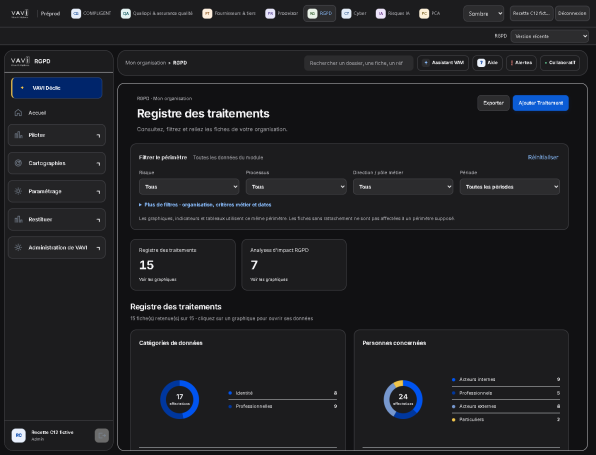Click the Rechercher un dossier search field
Viewport: 596px width, 455px height.
(358, 63)
